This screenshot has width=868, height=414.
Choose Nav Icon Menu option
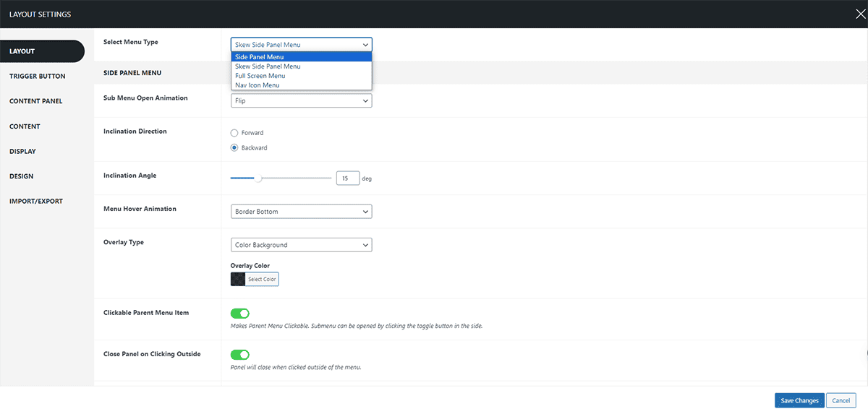[x=301, y=85]
